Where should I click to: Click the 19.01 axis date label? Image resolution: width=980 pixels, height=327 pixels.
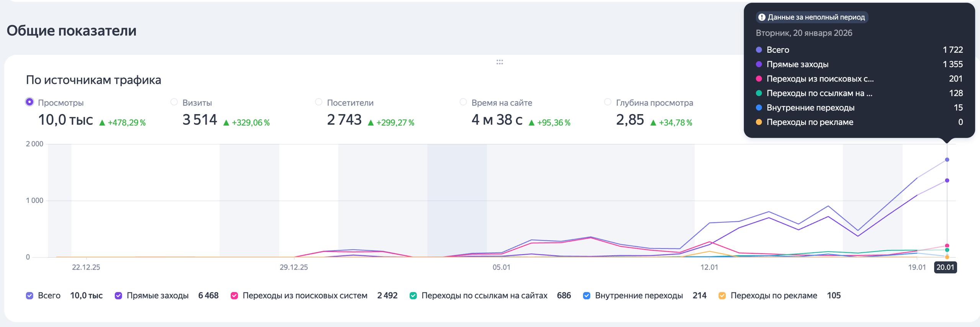(917, 267)
